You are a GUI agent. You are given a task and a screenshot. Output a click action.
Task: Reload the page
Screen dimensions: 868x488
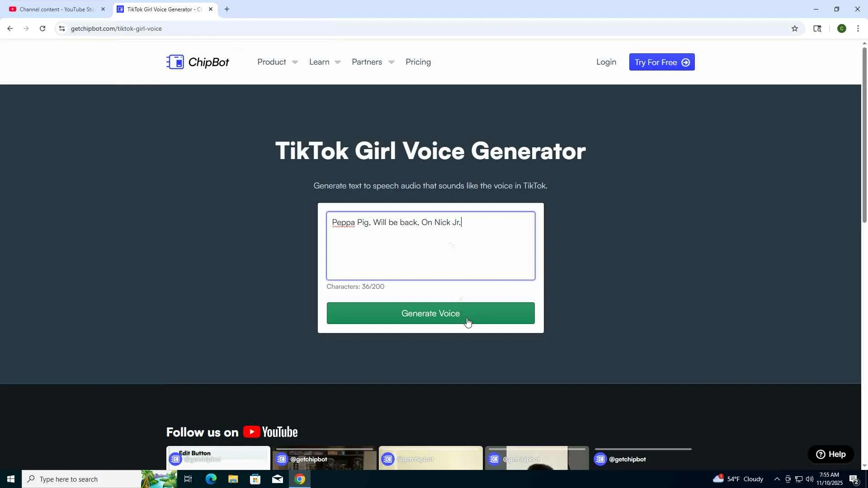click(42, 28)
